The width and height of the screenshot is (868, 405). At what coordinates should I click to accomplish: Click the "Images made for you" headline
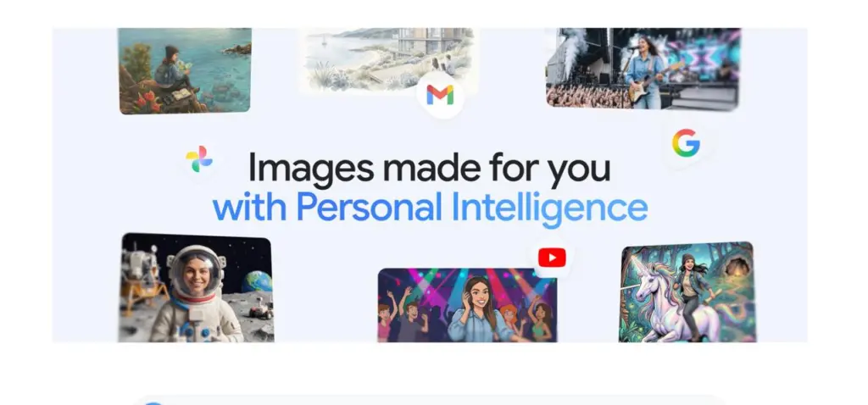tap(430, 165)
